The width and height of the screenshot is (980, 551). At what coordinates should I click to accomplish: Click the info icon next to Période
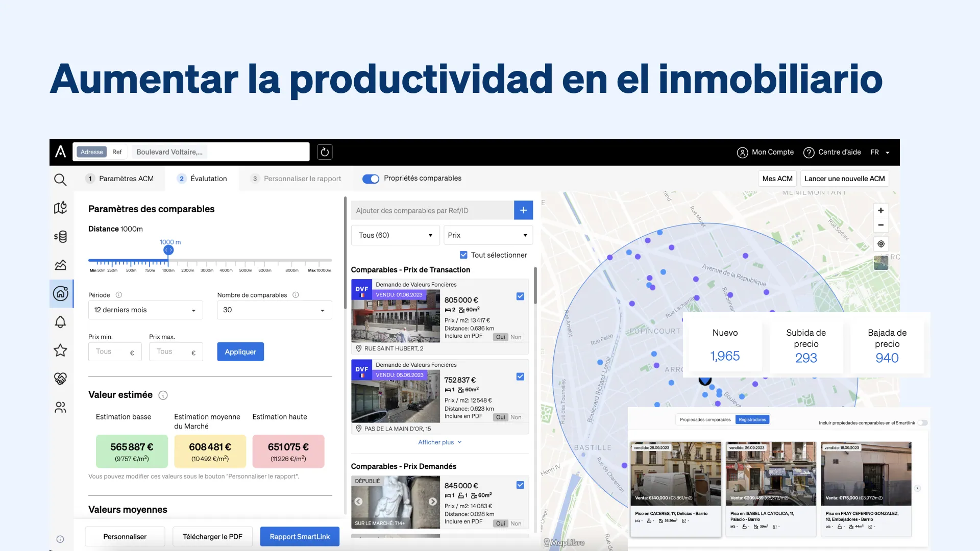coord(118,295)
